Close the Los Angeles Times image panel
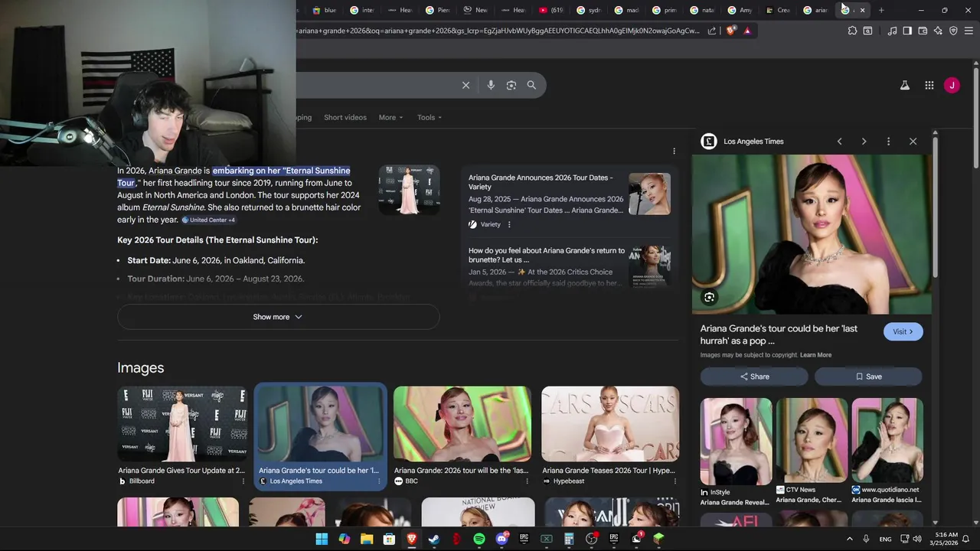 (x=913, y=142)
